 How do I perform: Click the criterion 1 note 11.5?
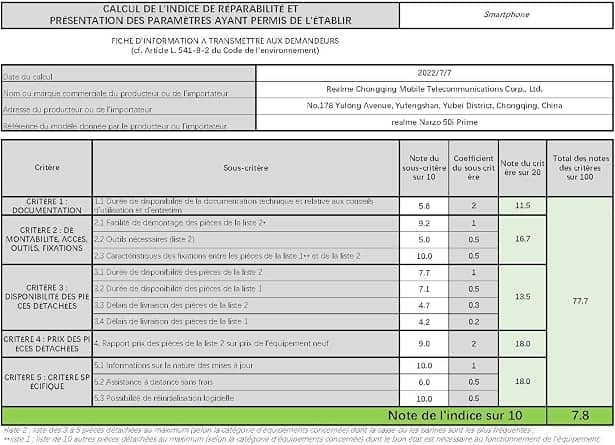click(522, 205)
